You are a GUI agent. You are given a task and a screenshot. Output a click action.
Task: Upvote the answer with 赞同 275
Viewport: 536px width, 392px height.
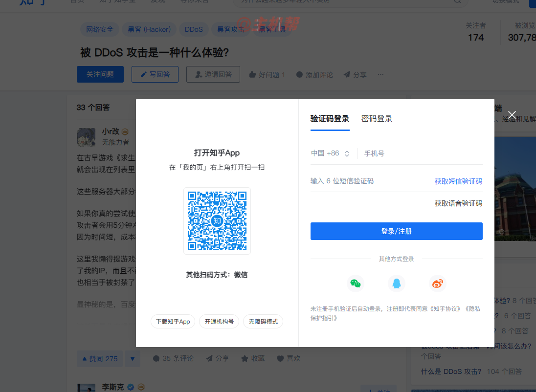[100, 358]
